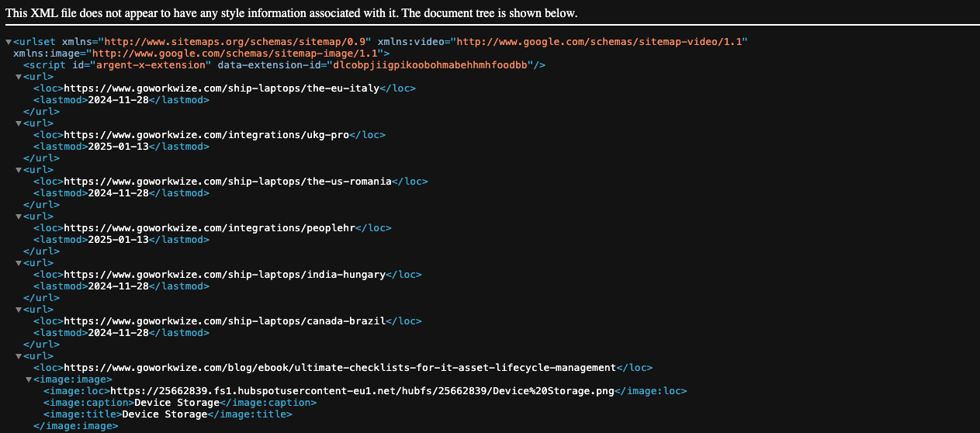The width and height of the screenshot is (980, 433).
Task: Collapse the url node for the-eu-italy
Action: point(19,77)
